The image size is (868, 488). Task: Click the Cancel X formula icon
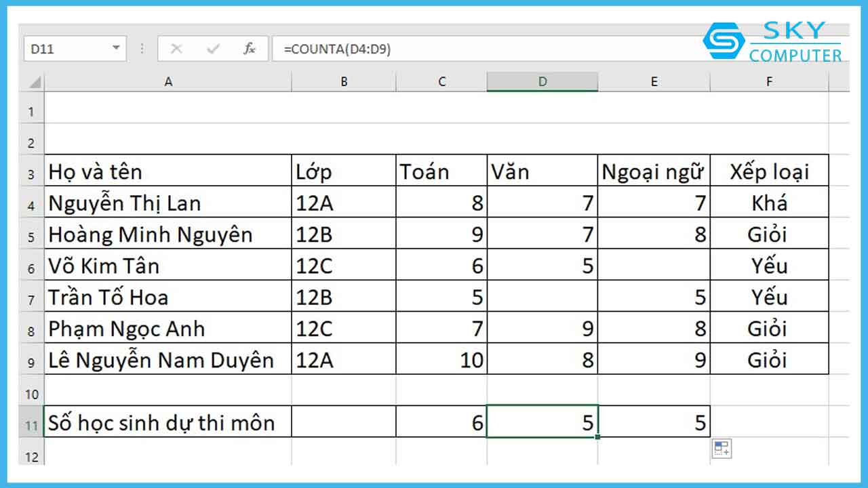coord(176,49)
